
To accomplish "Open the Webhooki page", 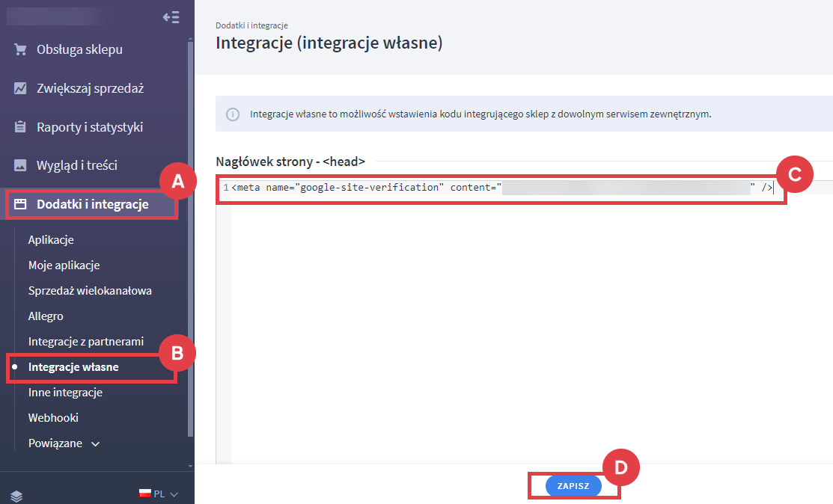I will (x=53, y=418).
